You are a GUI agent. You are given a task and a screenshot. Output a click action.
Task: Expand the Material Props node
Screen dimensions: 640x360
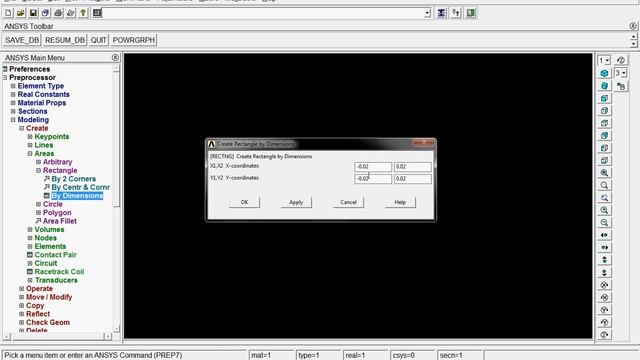point(13,103)
